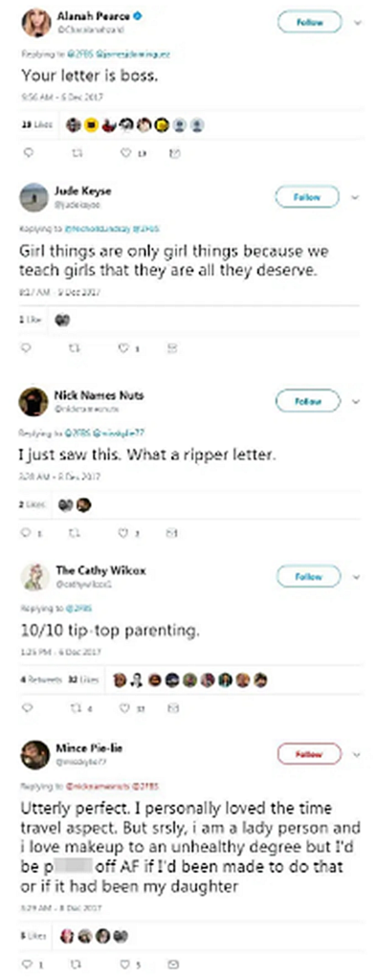Message icon under Mince Pie-lie's tweet
Screen dimensions: 376x980
click(175, 964)
